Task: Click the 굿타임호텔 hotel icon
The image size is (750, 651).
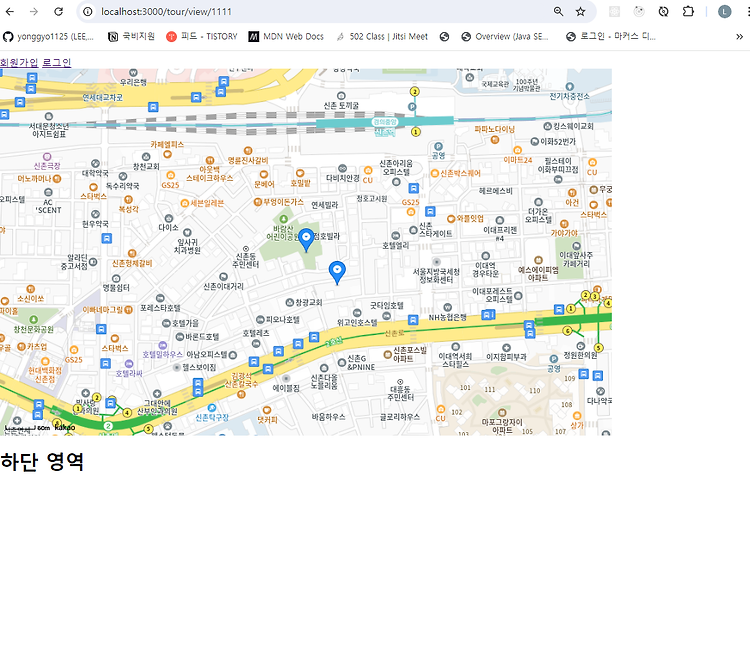Action: 386,316
